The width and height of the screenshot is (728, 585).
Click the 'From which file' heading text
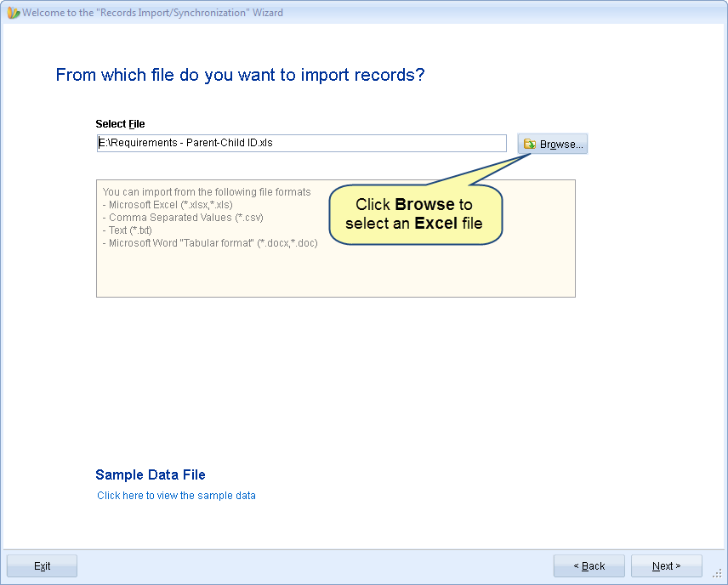pyautogui.click(x=240, y=75)
